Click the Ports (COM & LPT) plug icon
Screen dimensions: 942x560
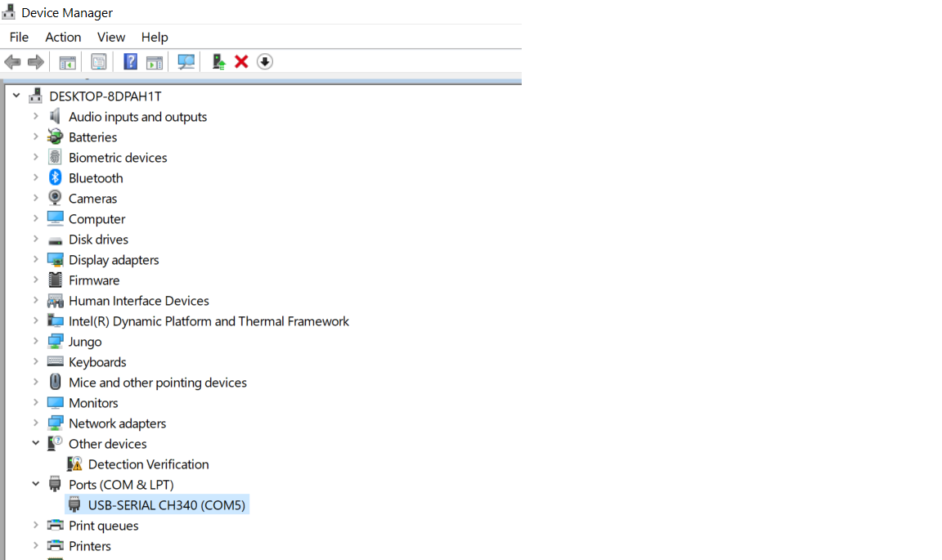coord(56,484)
